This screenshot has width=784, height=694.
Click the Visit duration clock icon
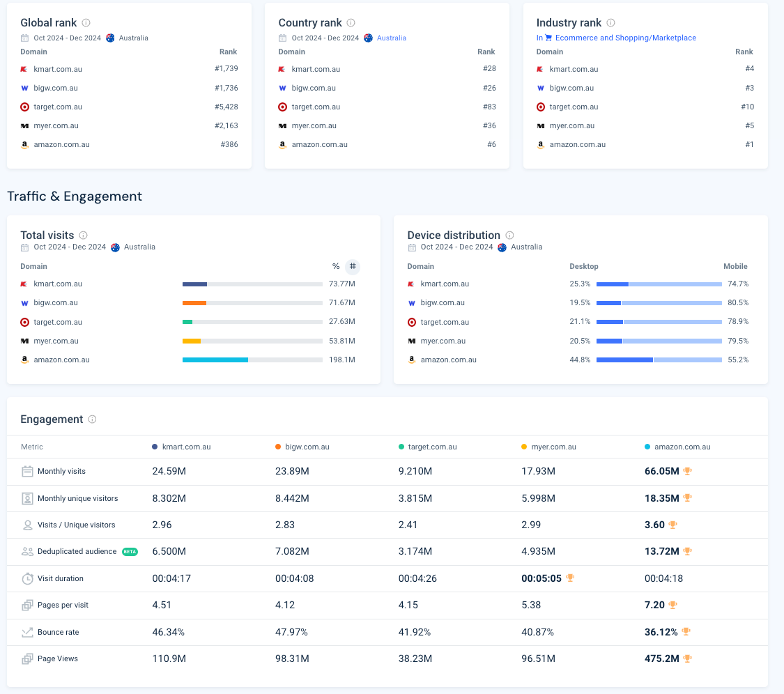pos(27,578)
